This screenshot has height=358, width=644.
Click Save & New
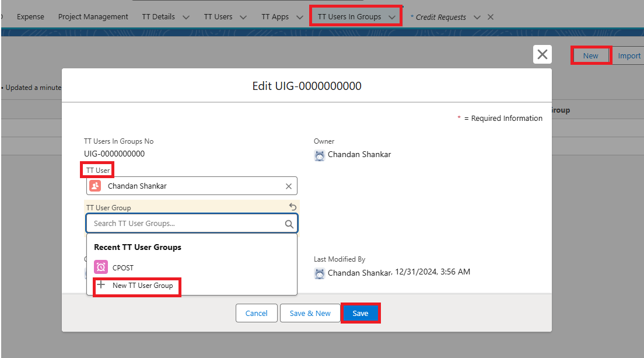pos(310,313)
